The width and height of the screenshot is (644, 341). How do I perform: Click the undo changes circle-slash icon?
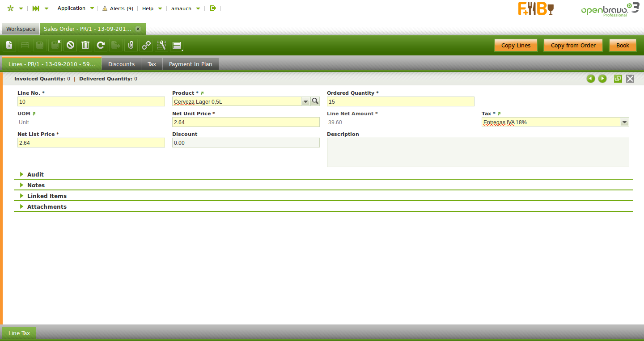pyautogui.click(x=70, y=45)
